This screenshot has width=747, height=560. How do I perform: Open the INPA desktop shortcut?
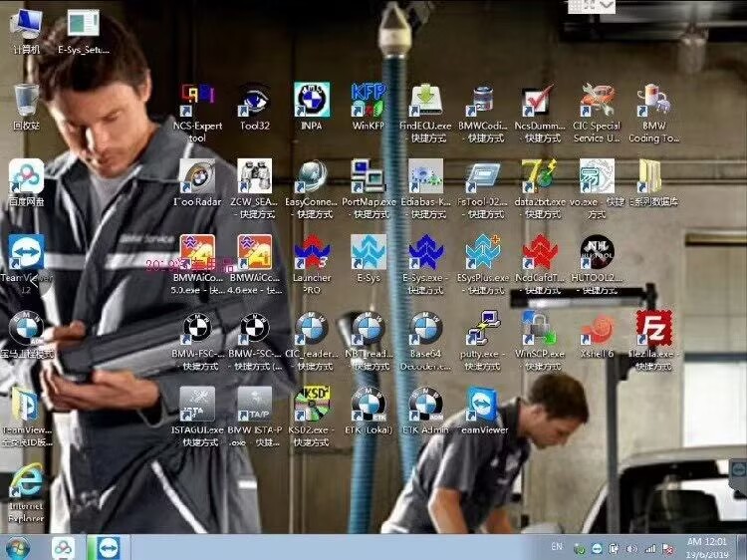(312, 101)
